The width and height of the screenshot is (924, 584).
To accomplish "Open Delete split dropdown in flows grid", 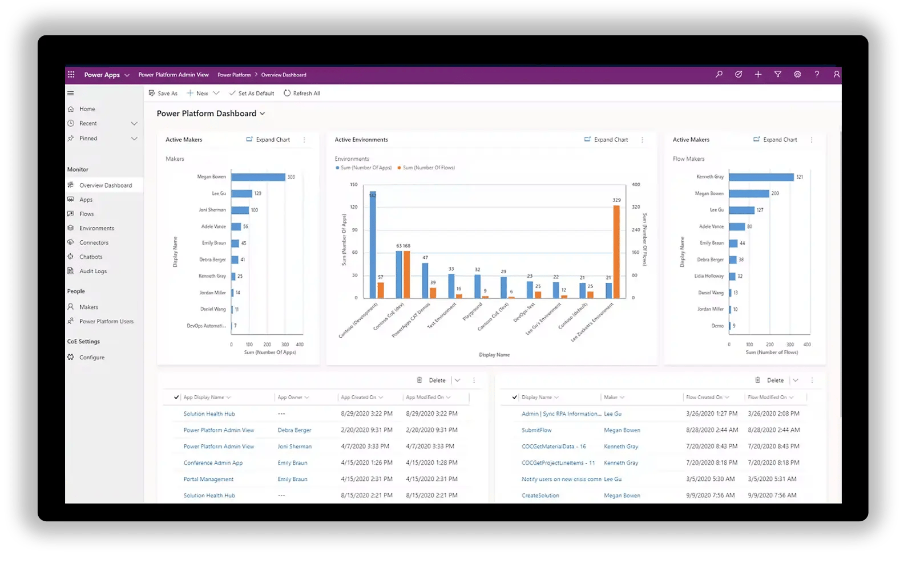I will tap(796, 380).
